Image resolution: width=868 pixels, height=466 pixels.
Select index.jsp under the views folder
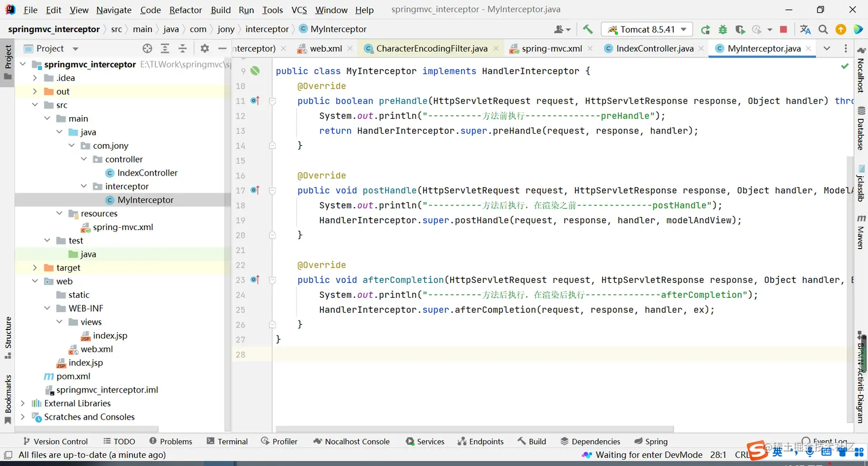point(110,335)
